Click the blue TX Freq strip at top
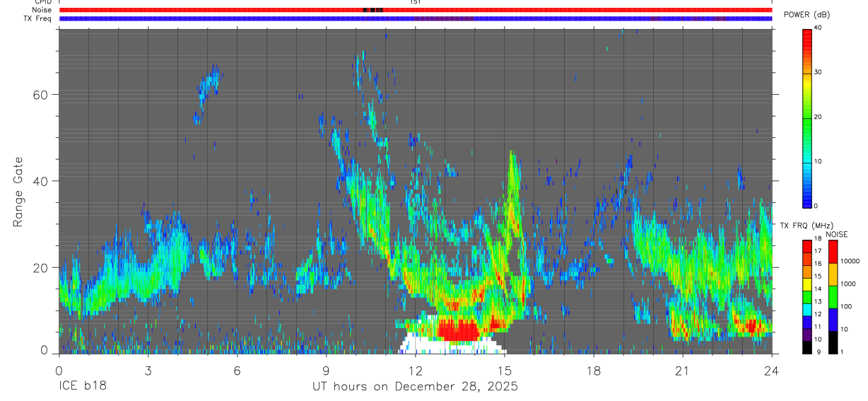Screen dimensions: 868x401 coord(416,18)
